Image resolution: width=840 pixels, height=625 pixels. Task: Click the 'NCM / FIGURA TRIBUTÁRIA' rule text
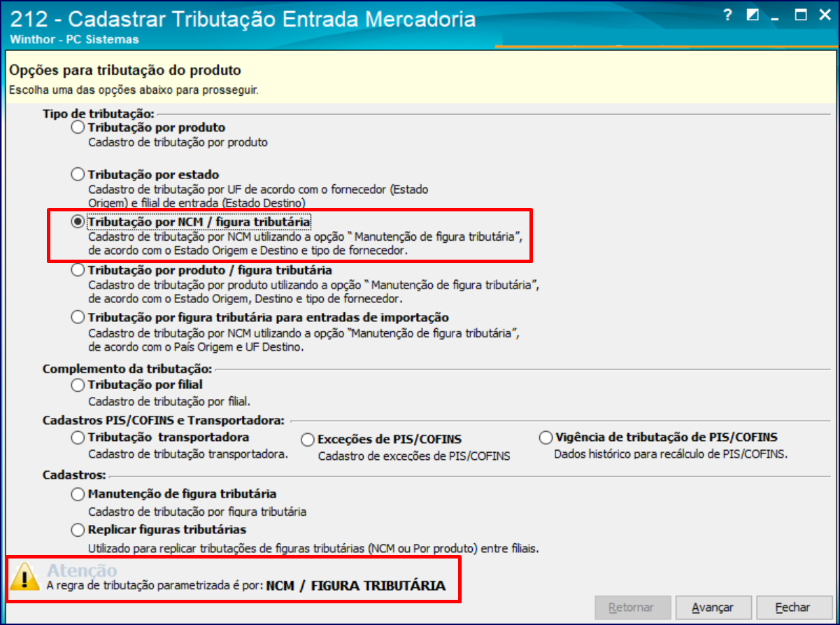356,586
